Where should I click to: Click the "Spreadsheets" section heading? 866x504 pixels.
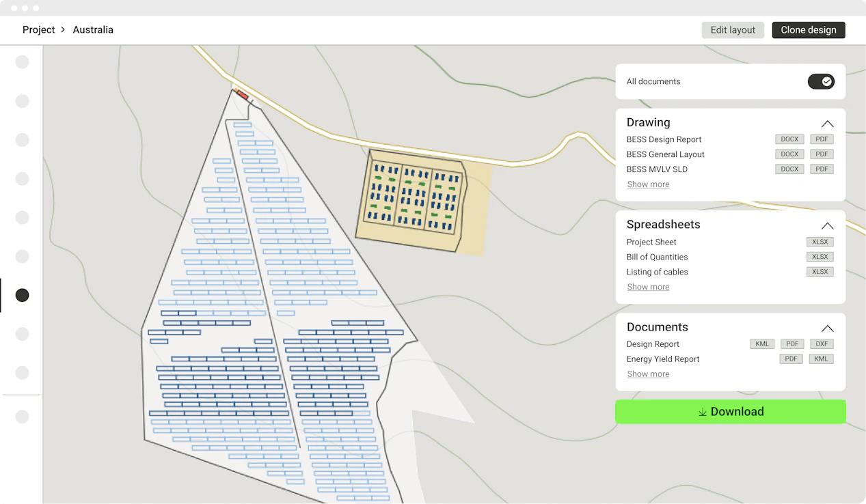point(663,225)
